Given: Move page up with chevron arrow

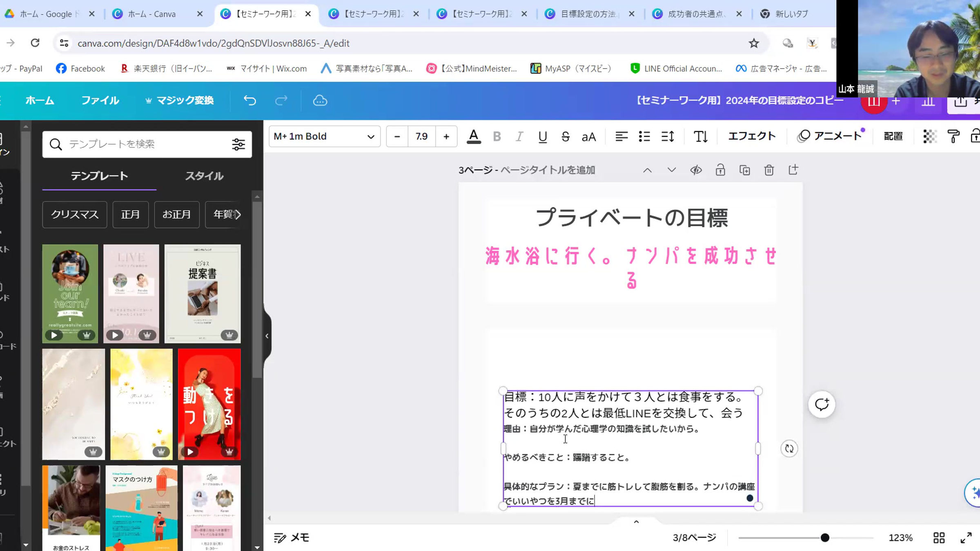Looking at the screenshot, I should point(648,170).
